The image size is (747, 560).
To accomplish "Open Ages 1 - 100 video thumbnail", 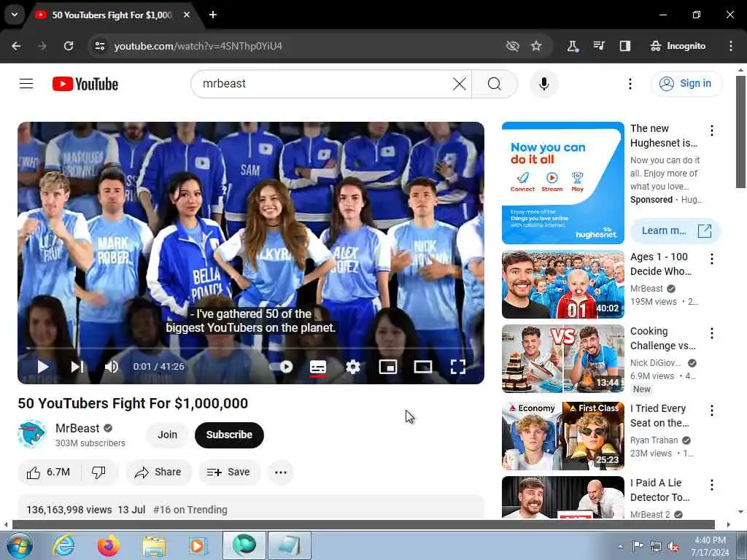I will (x=562, y=285).
